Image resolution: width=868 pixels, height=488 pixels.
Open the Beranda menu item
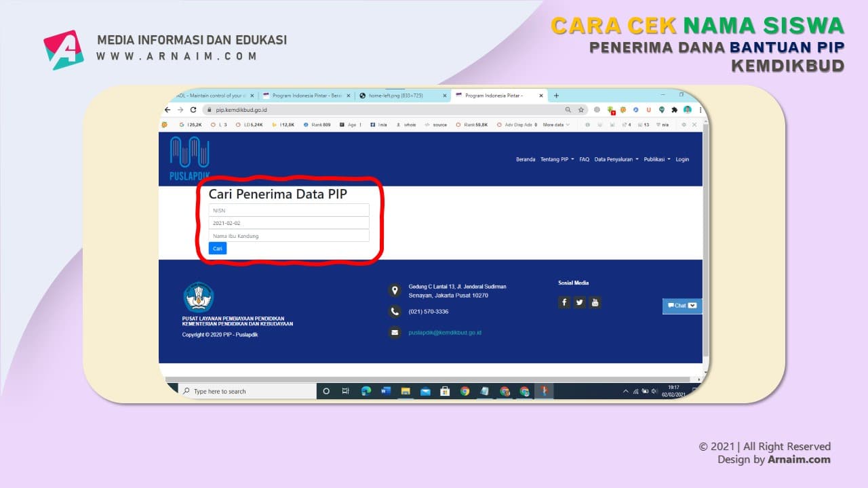pos(526,159)
